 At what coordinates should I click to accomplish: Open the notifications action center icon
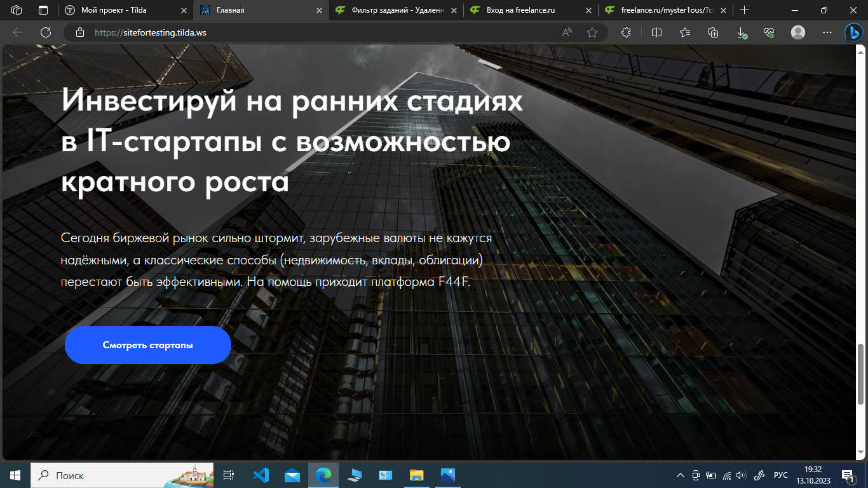click(847, 475)
